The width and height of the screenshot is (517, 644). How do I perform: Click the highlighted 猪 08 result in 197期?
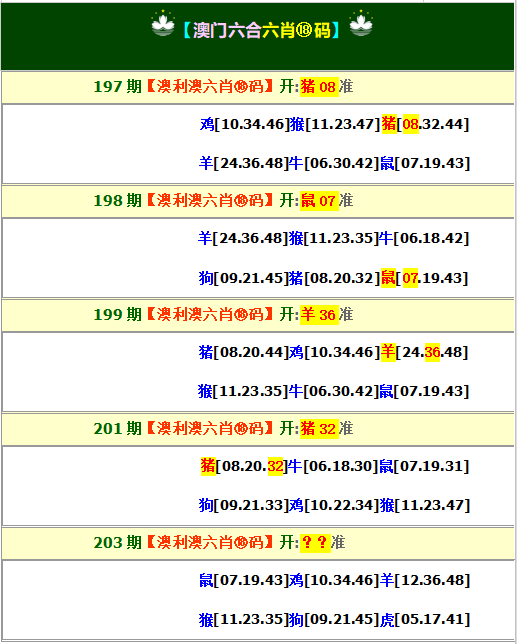pyautogui.click(x=319, y=87)
